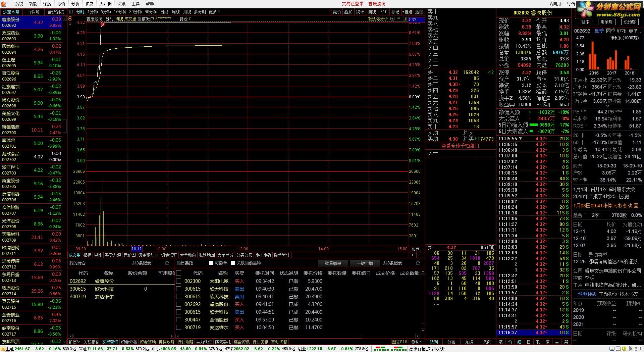Tick checkbox for 300447 全信股份 order
This screenshot has width=644, height=352.
pyautogui.click(x=179, y=320)
